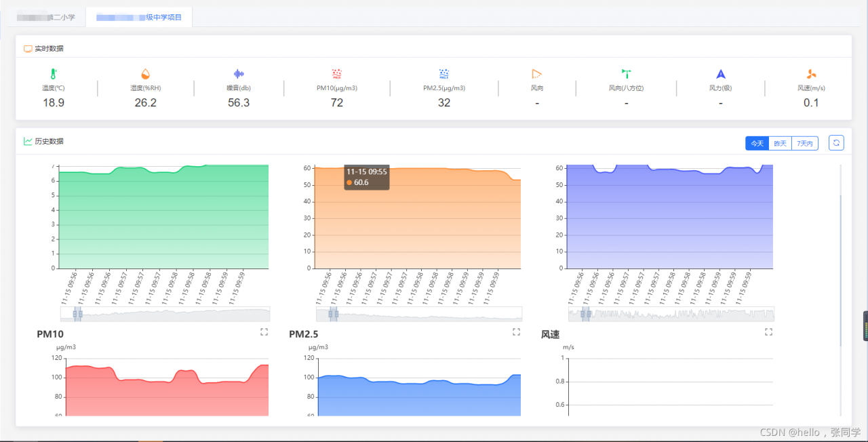Click the wind speed fan icon

811,74
